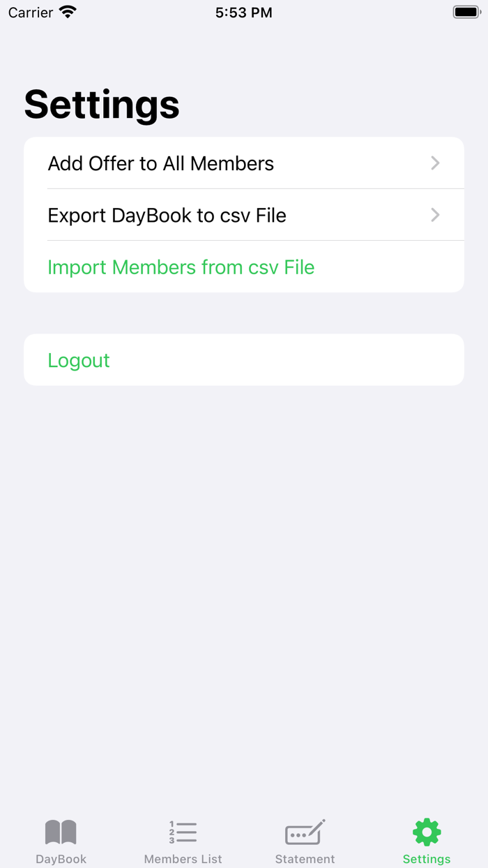Click the Wi-Fi icon in status bar

point(68,12)
